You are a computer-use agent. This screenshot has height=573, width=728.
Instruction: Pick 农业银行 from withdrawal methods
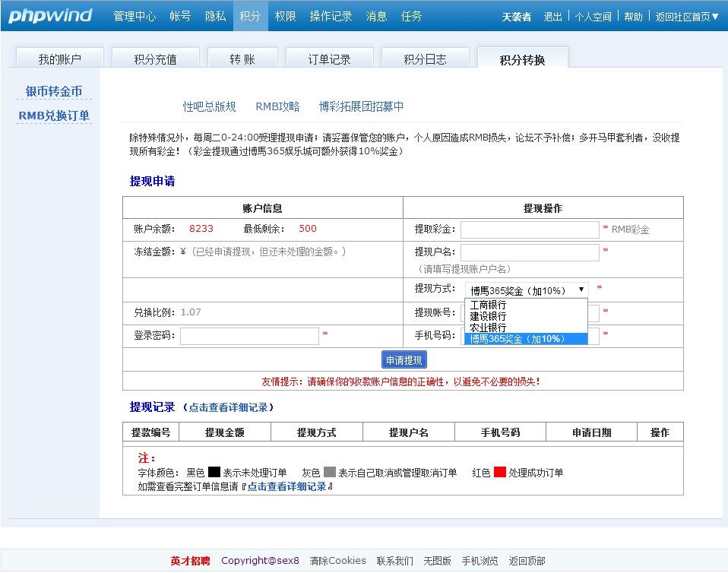click(x=488, y=328)
